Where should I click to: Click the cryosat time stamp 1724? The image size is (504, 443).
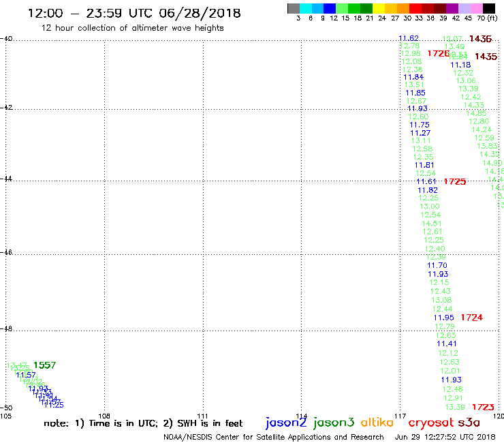[x=471, y=318]
